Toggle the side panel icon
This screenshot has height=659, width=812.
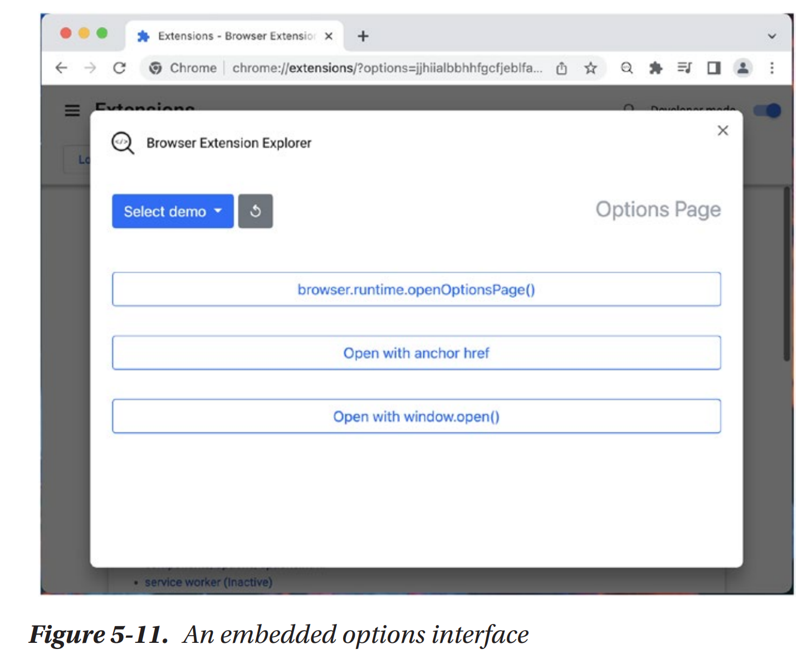click(x=713, y=68)
